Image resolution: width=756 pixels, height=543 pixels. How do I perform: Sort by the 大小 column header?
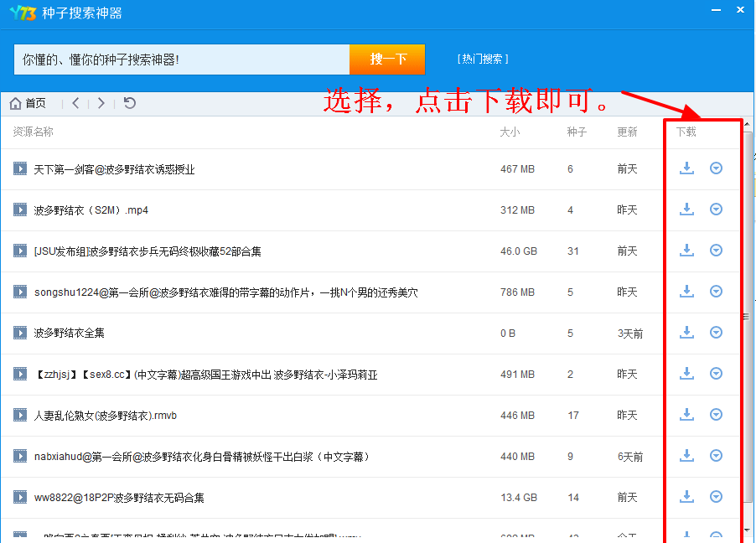pos(510,132)
